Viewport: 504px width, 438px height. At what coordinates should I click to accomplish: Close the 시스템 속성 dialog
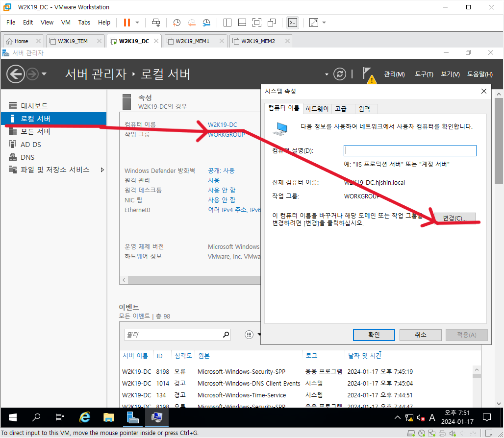tap(483, 91)
